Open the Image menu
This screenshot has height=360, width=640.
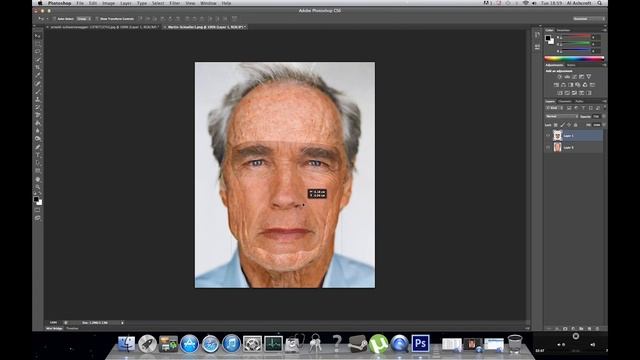click(108, 3)
